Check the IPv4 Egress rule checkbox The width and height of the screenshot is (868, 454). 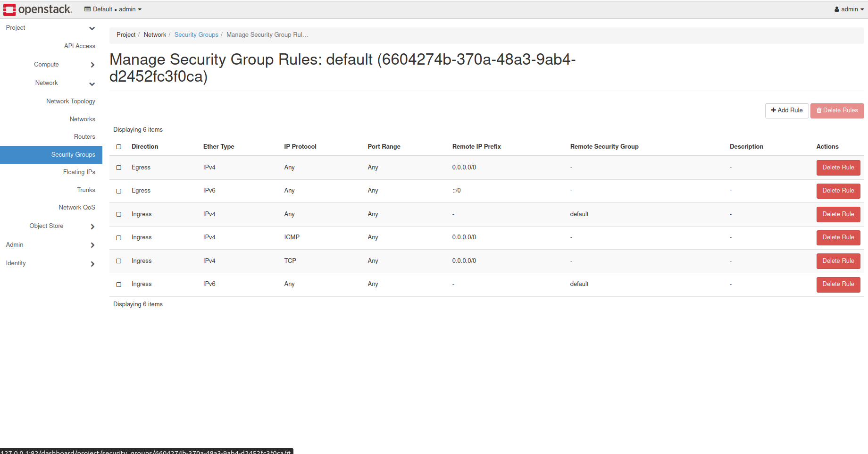click(x=119, y=168)
